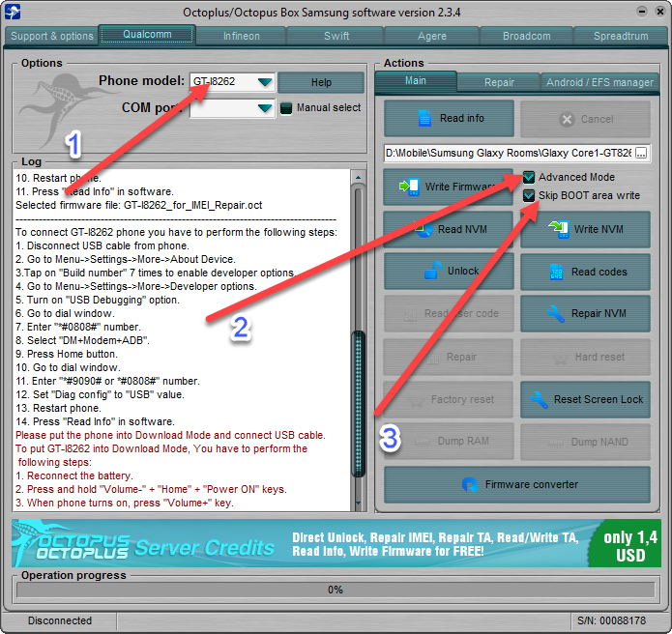
Task: Click log line '5. Turn on "USB Debugging" option.'
Action: click(98, 300)
